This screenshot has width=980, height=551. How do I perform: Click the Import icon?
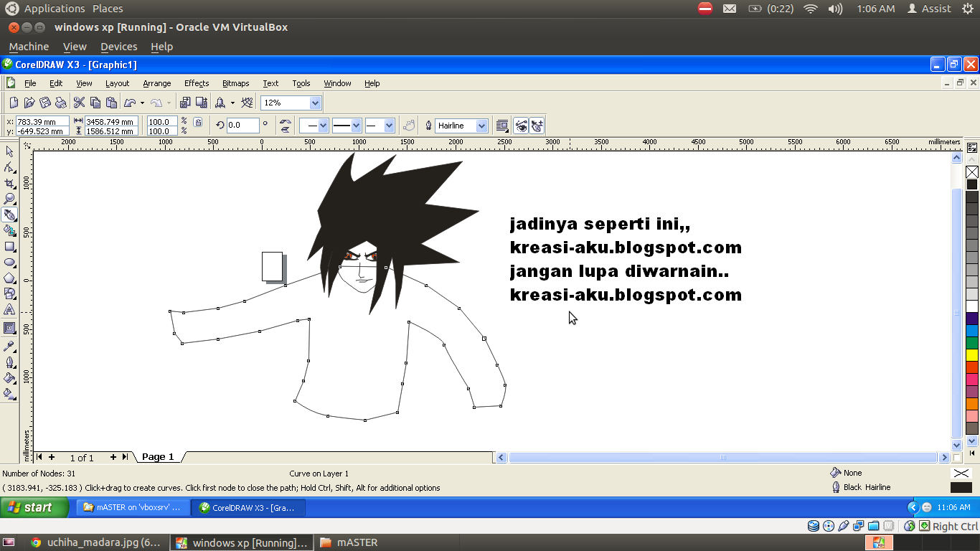click(x=186, y=103)
